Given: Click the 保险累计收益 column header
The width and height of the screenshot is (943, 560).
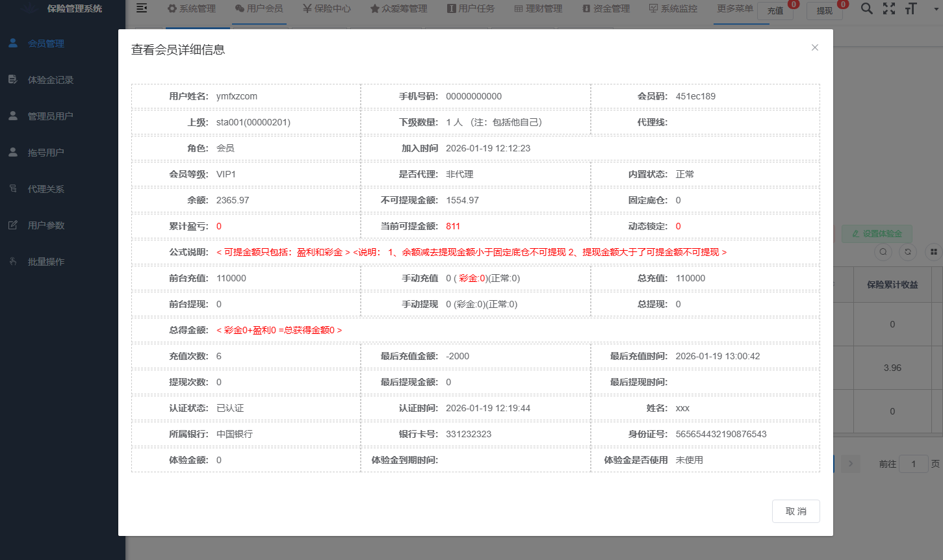Looking at the screenshot, I should 892,285.
